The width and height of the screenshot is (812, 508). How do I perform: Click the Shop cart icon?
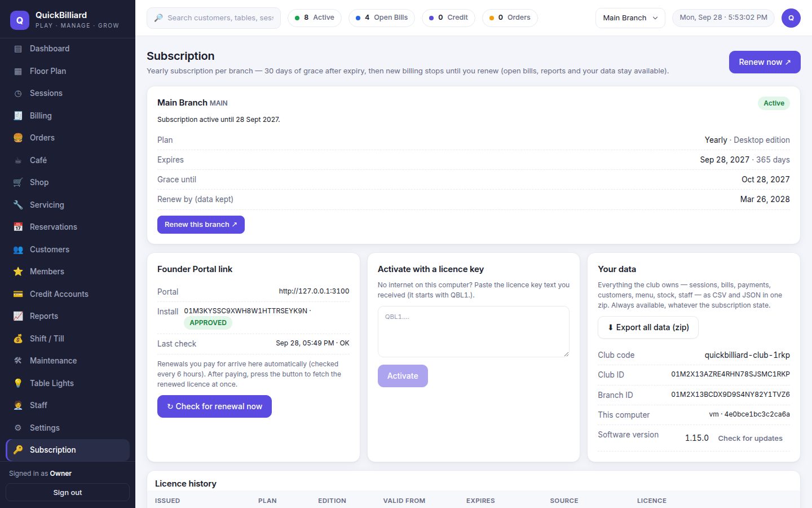tap(18, 183)
